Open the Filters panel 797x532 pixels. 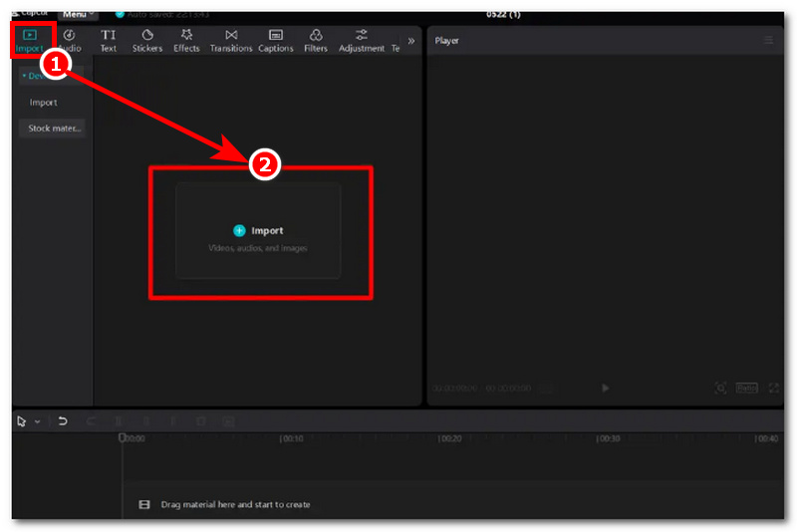315,40
